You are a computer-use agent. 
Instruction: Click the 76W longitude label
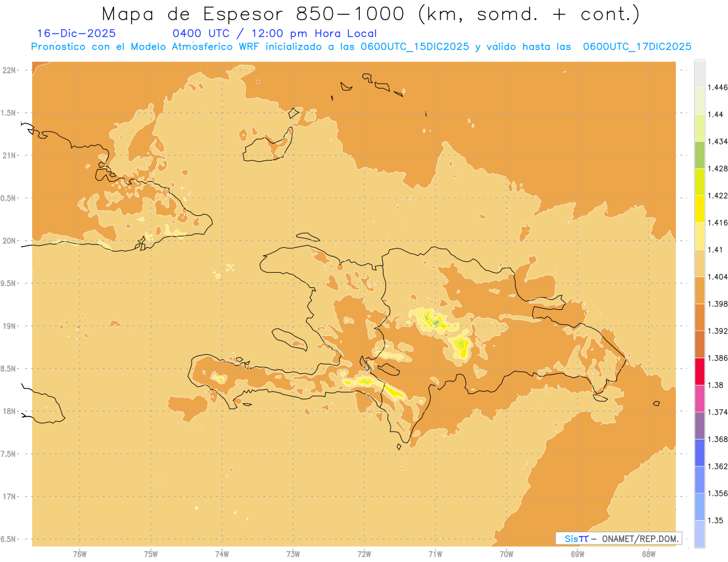[x=79, y=554]
